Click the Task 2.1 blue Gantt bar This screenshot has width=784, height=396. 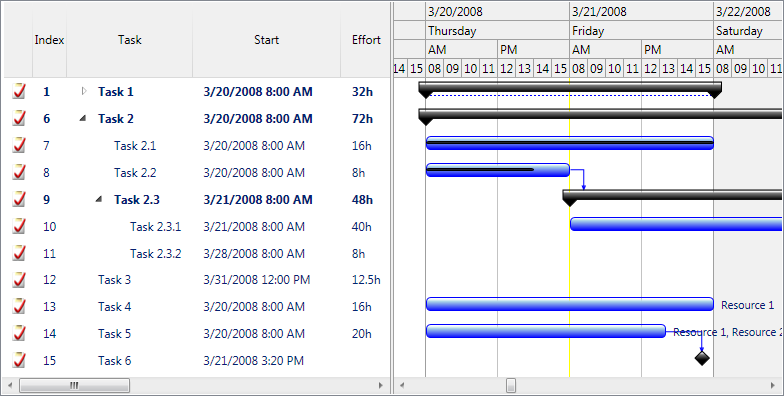tap(570, 143)
